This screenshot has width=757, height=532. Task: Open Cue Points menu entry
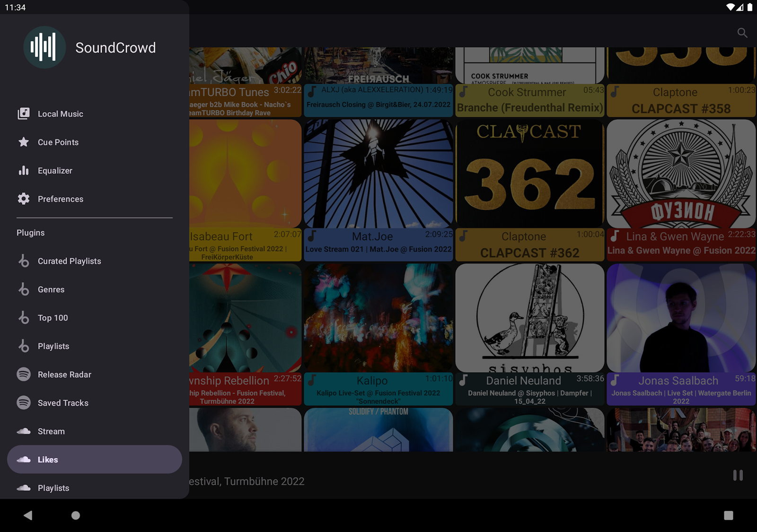95,142
